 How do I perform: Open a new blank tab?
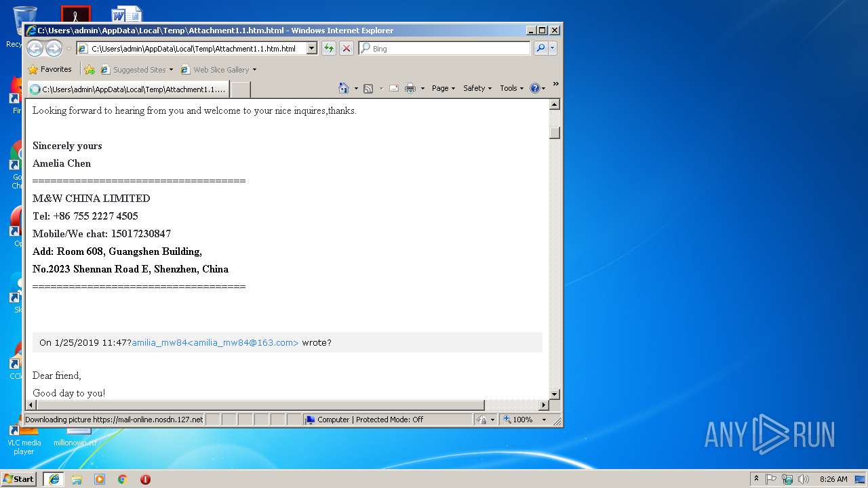(x=241, y=89)
